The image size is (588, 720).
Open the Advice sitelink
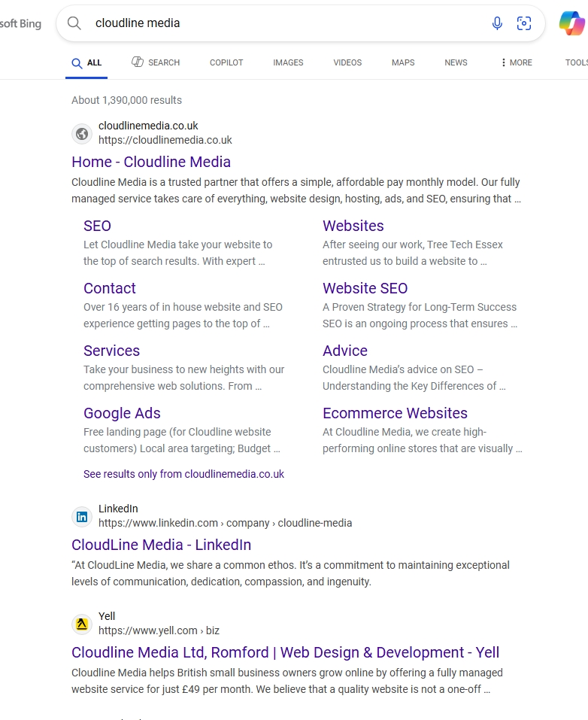[x=344, y=351]
